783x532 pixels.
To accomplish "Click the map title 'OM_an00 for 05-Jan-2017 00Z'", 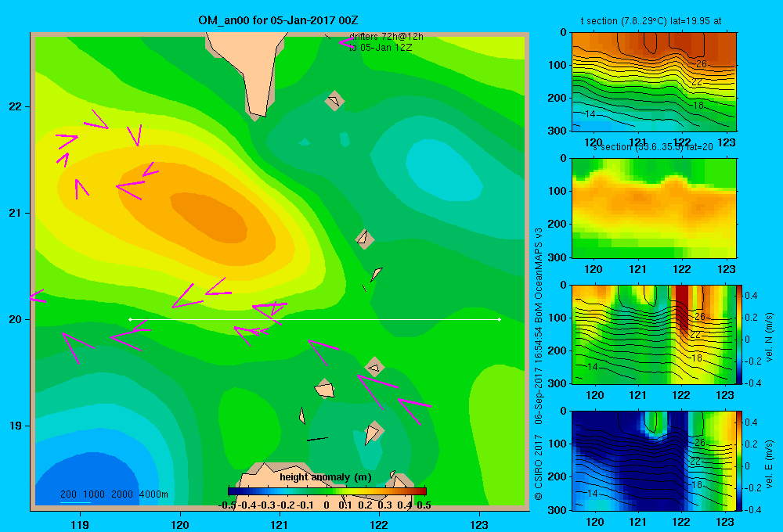I will (x=278, y=20).
